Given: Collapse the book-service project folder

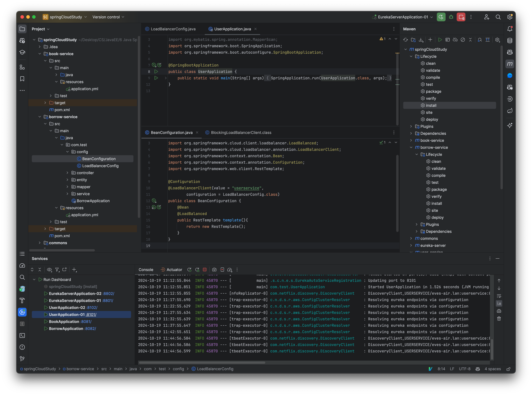Looking at the screenshot, I should point(40,54).
